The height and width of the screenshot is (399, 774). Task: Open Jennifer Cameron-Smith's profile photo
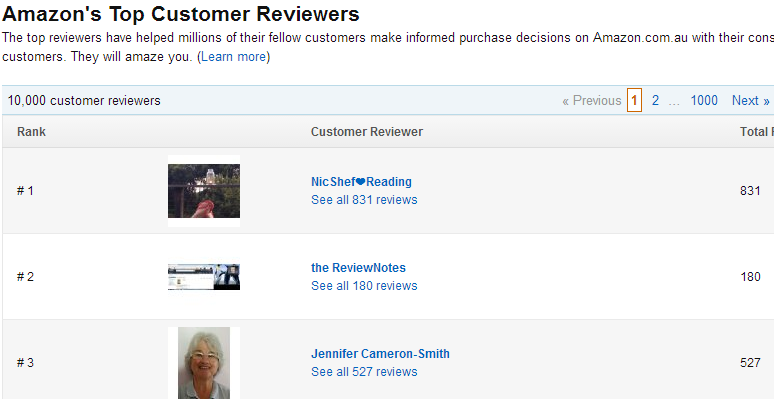[x=204, y=363]
